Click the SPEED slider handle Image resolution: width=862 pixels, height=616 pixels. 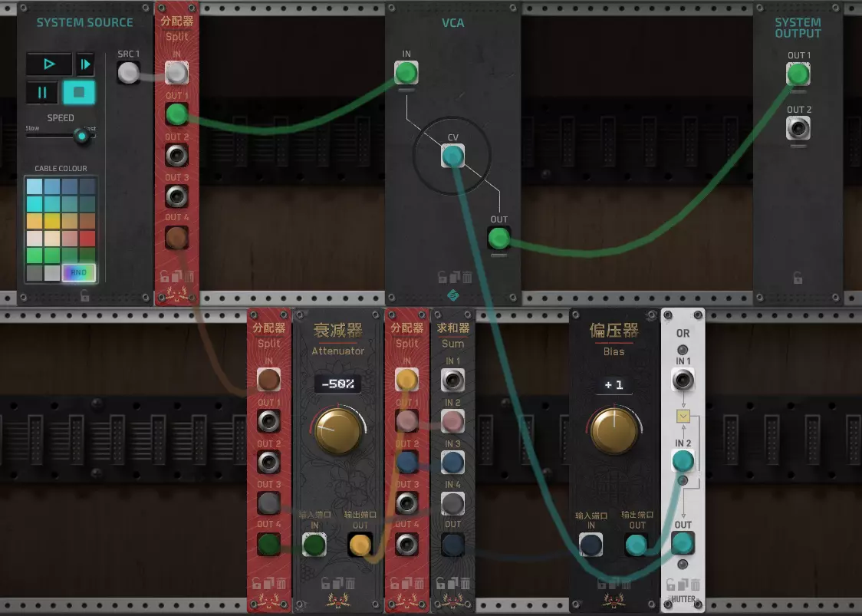coord(82,135)
